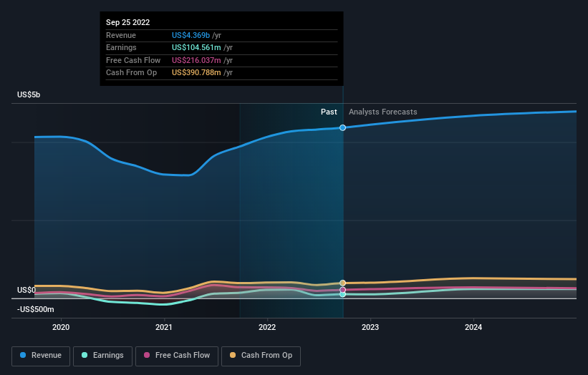Select the Free Cash Flow marker dot

[343, 290]
